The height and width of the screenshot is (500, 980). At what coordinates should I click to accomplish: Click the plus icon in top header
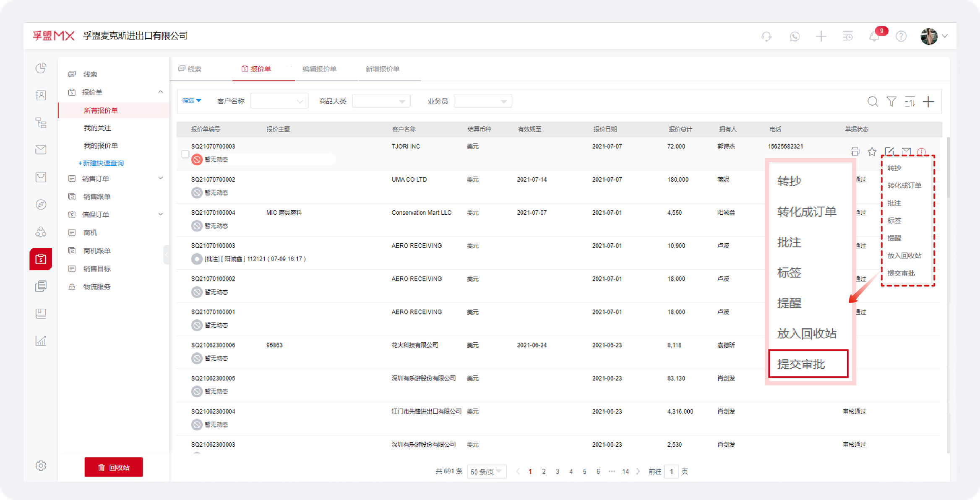pos(821,36)
